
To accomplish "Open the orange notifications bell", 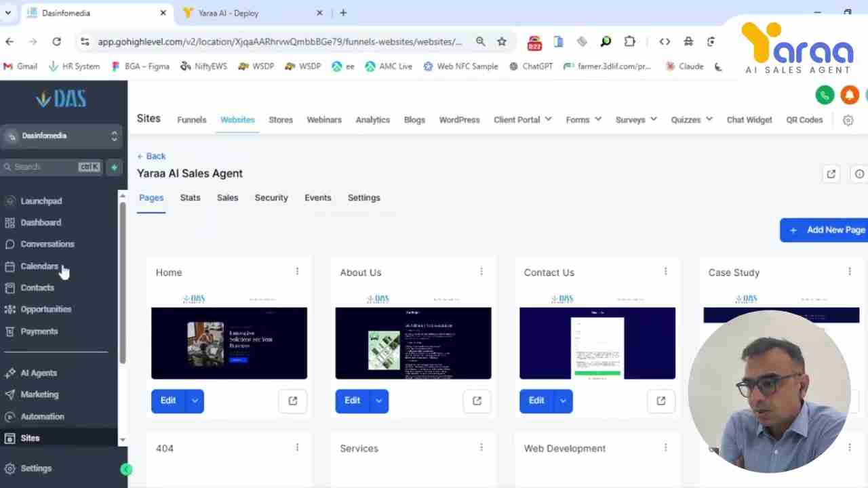I will pyautogui.click(x=849, y=96).
